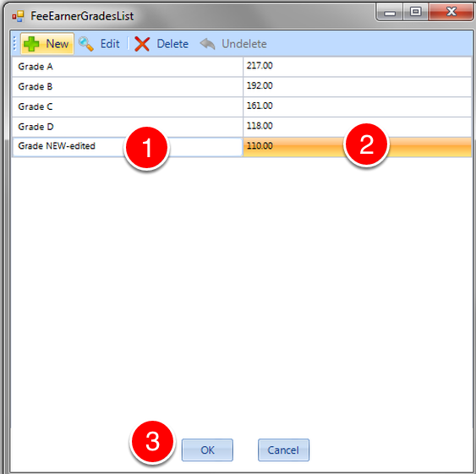Viewport: 476px width, 474px height.
Task: Click the Edit toolbar label
Action: 110,44
